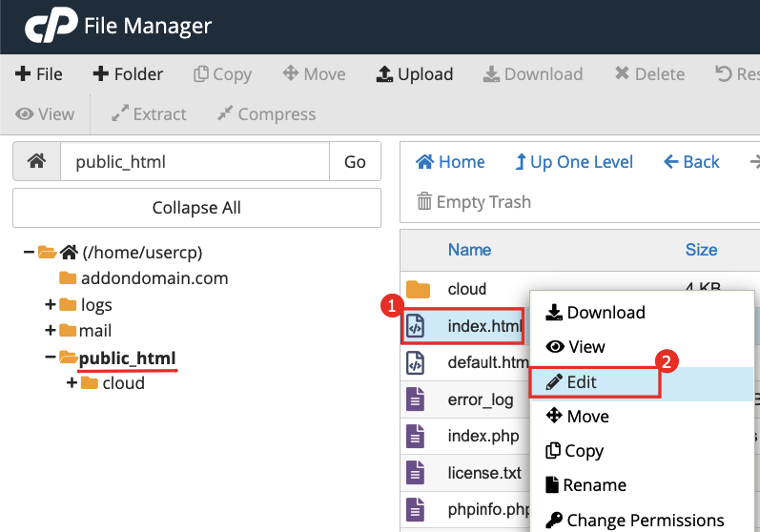Click the phpinfo.php document icon

point(415,510)
